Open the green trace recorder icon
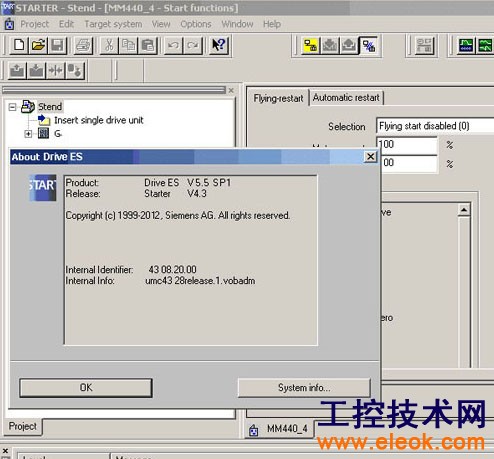This screenshot has width=494, height=459. pos(466,45)
